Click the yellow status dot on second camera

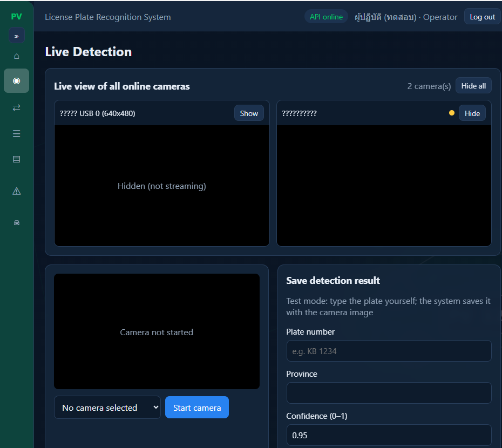pos(451,113)
